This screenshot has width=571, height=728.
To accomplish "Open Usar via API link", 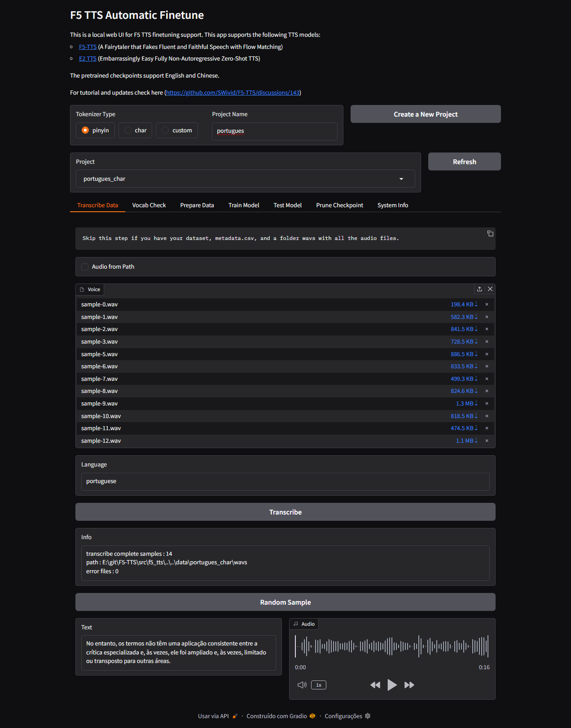I will click(x=218, y=716).
